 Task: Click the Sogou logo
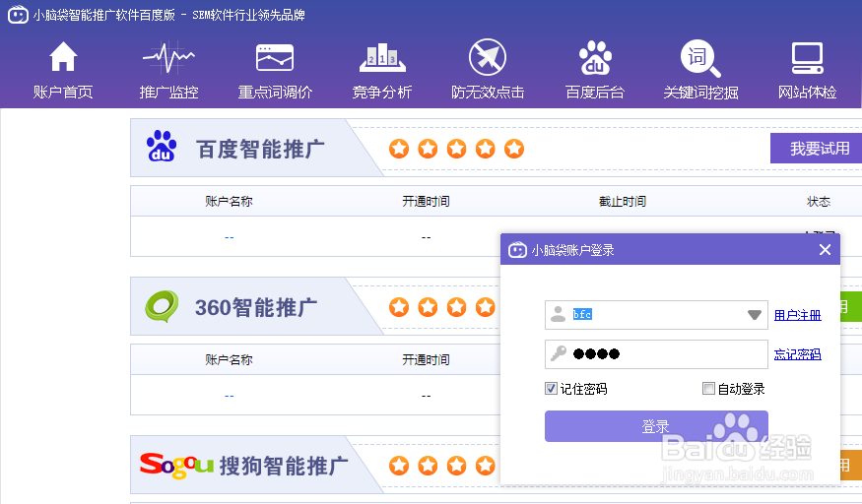pos(176,465)
